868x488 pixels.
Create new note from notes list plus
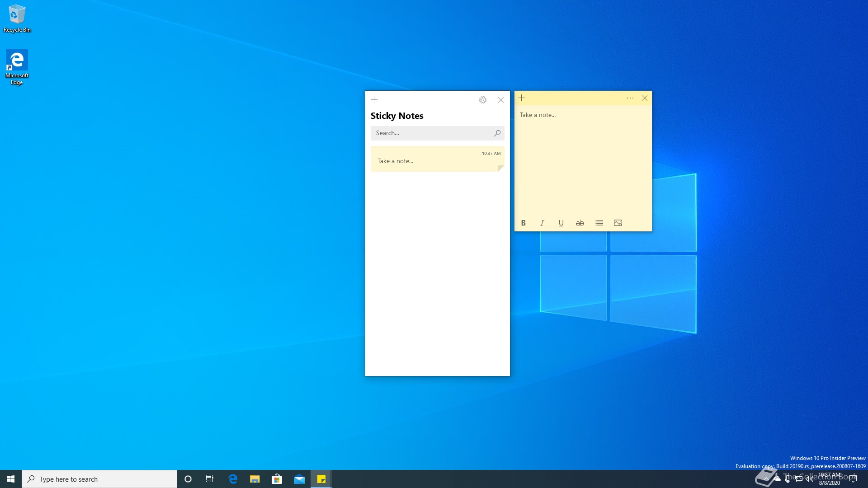pyautogui.click(x=374, y=100)
